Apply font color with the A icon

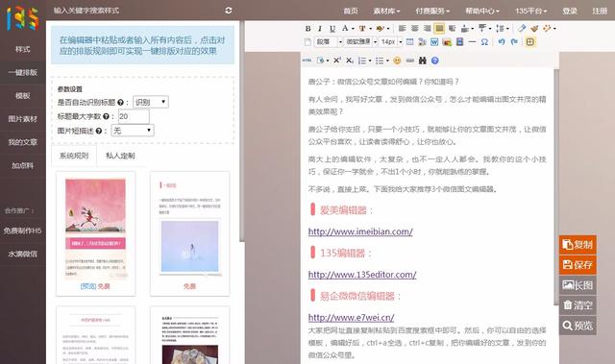click(345, 28)
